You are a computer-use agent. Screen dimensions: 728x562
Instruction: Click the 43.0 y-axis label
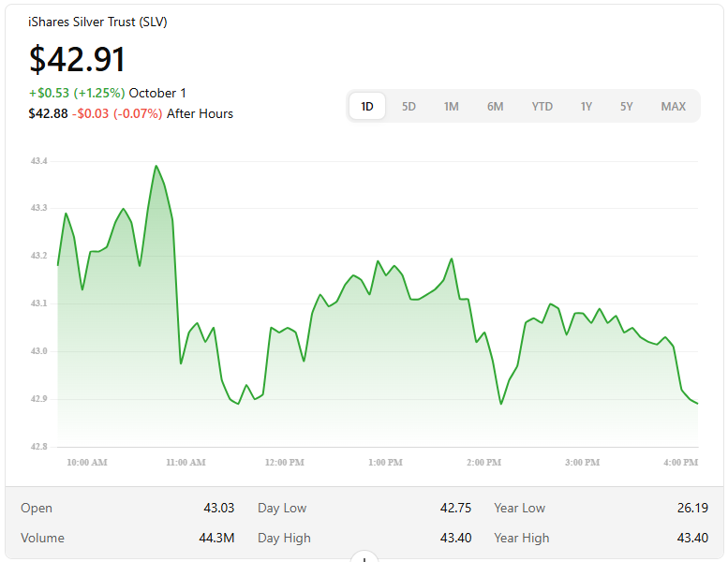39,351
